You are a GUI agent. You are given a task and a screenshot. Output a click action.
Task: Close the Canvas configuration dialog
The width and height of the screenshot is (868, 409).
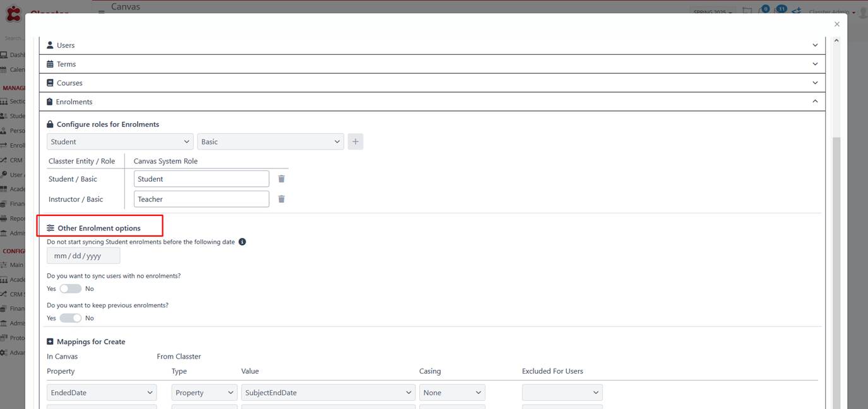pos(837,24)
